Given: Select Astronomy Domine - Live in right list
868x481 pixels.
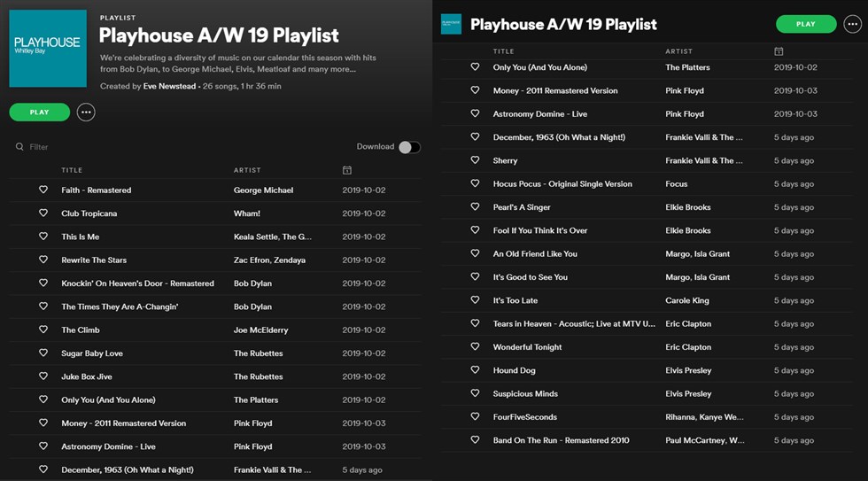Looking at the screenshot, I should [540, 113].
